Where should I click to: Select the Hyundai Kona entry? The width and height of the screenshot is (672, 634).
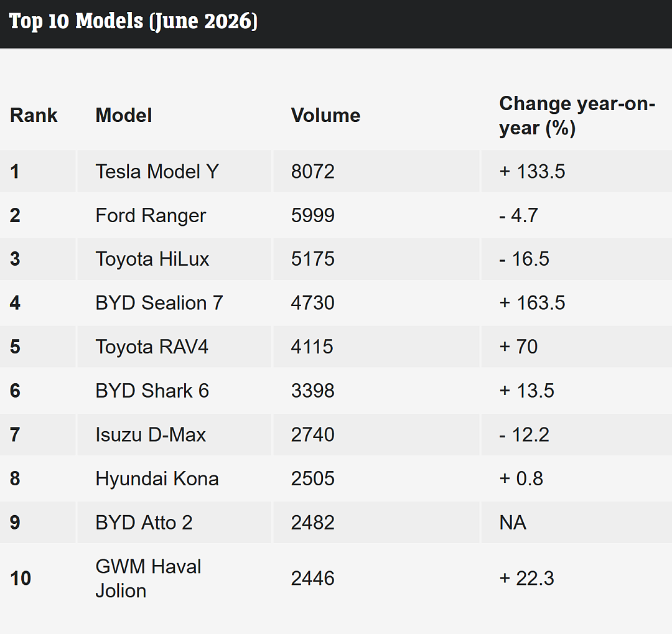(157, 478)
